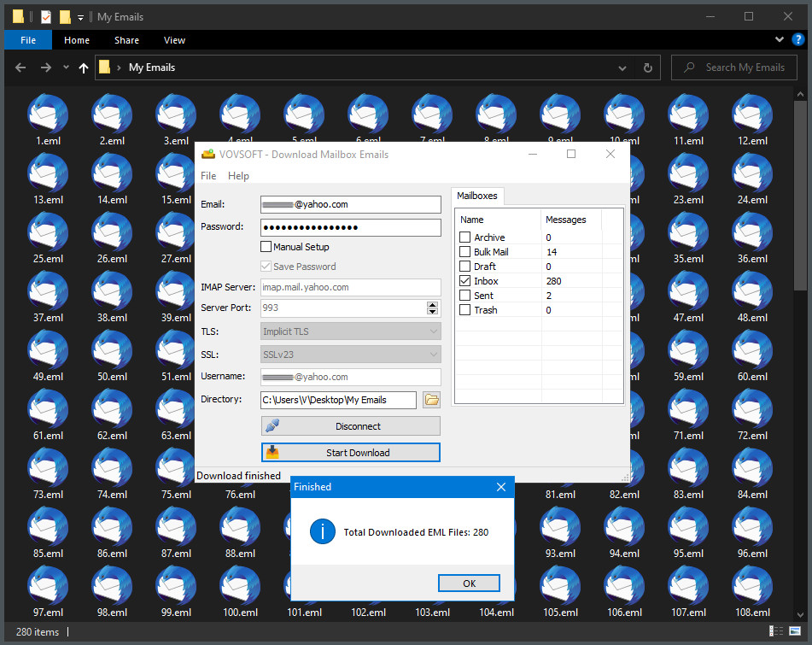This screenshot has width=812, height=645.
Task: Open the Explorer help question mark icon
Action: tap(796, 40)
